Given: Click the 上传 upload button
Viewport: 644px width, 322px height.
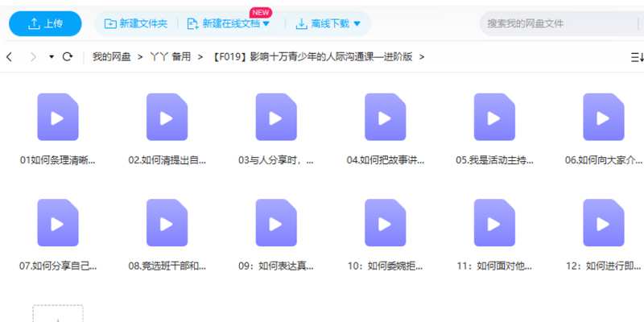Looking at the screenshot, I should pyautogui.click(x=45, y=24).
